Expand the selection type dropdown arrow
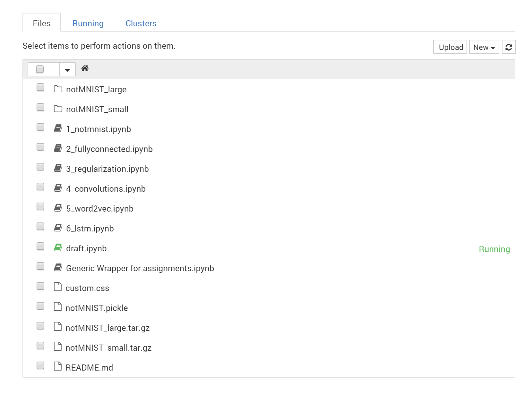 [67, 70]
